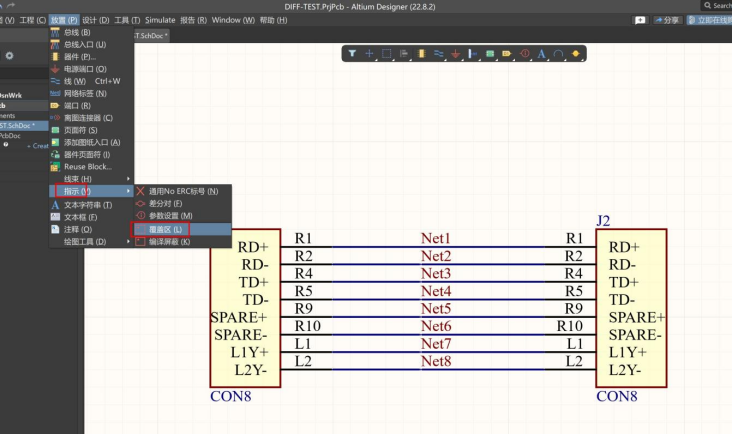Choose 离图连接器 (C) off-sheet connector item
This screenshot has width=732, height=435.
click(92, 118)
